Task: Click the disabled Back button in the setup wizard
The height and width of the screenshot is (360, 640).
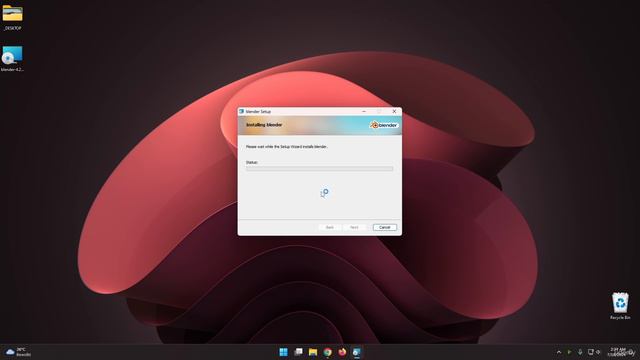Action: (330, 227)
